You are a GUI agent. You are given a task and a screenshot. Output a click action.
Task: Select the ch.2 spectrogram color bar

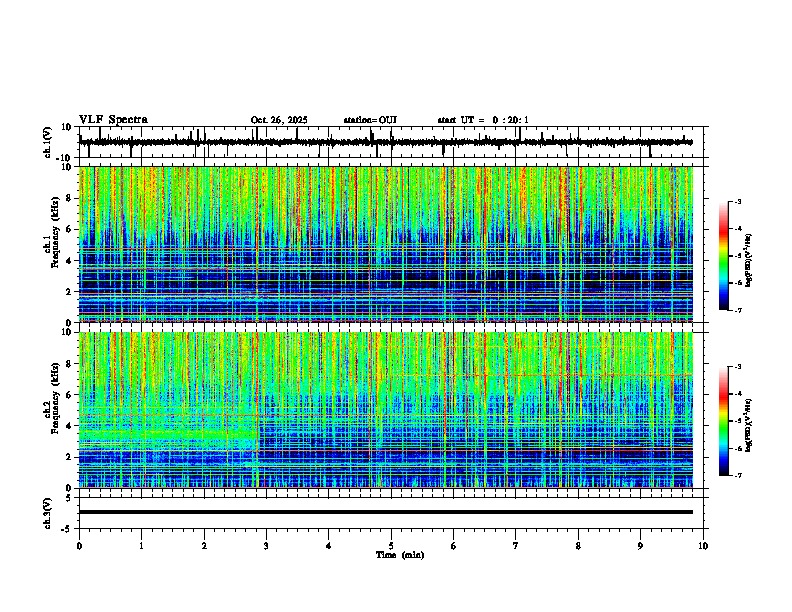724,421
